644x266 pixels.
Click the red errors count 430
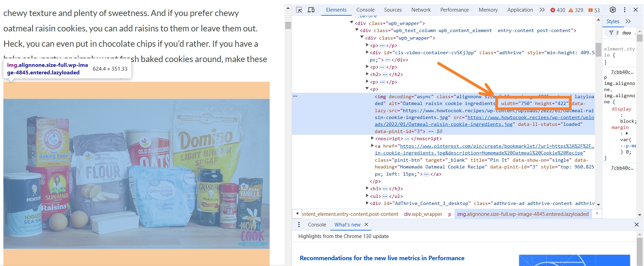click(558, 10)
